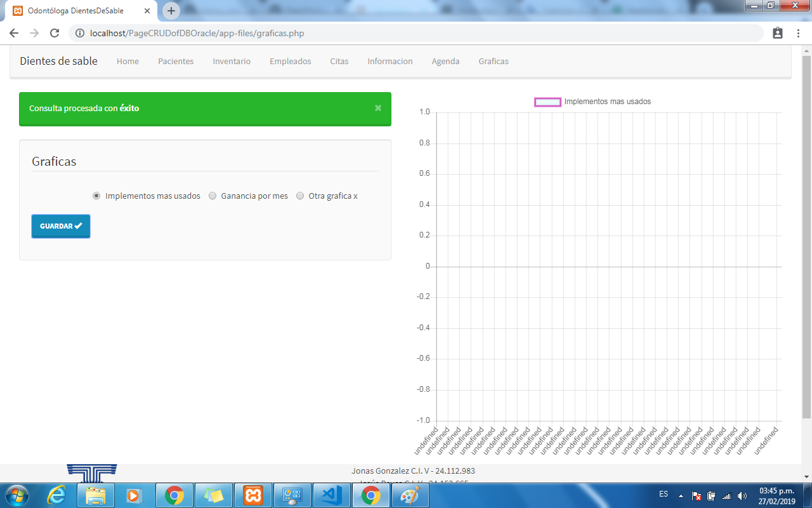Click the Graficas panel heading
This screenshot has width=812, height=508.
(x=54, y=161)
